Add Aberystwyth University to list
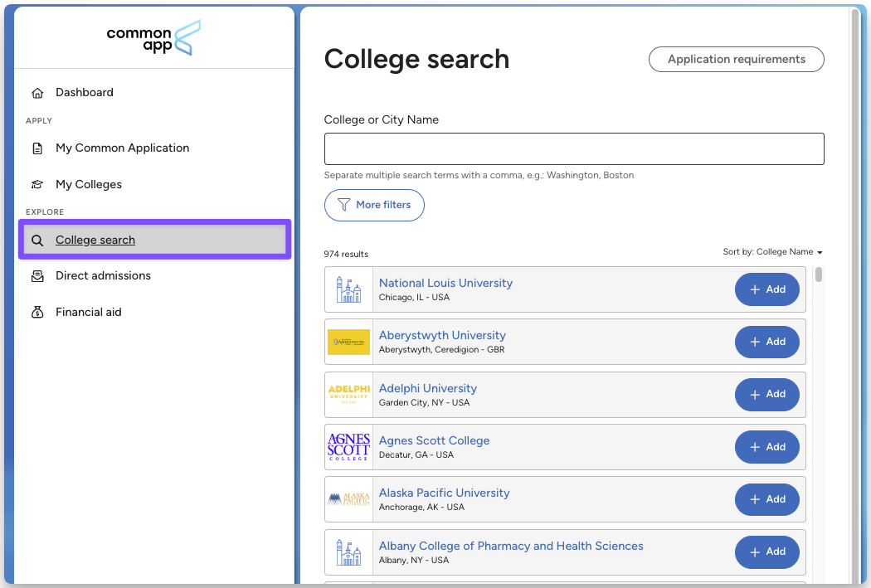The image size is (871, 588). pyautogui.click(x=767, y=342)
